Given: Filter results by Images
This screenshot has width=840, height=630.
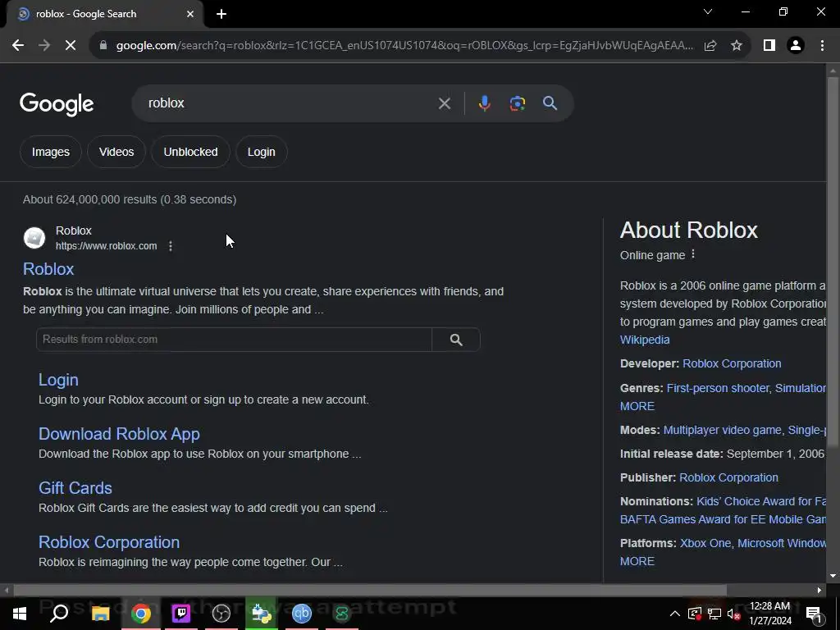Looking at the screenshot, I should click(x=51, y=152).
